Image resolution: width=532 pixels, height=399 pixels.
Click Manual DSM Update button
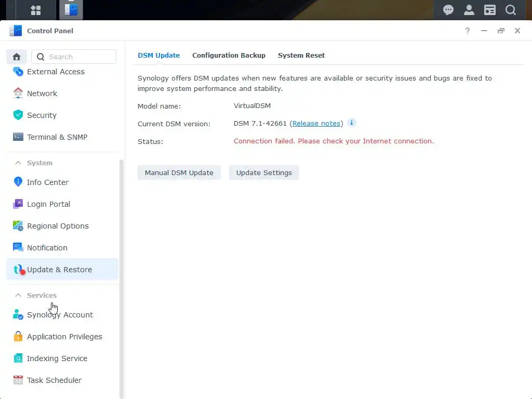click(179, 172)
